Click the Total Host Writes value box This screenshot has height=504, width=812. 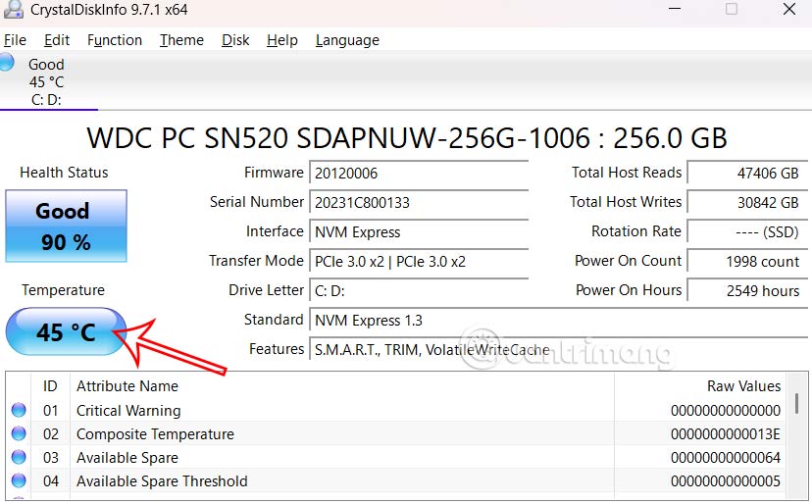click(745, 203)
